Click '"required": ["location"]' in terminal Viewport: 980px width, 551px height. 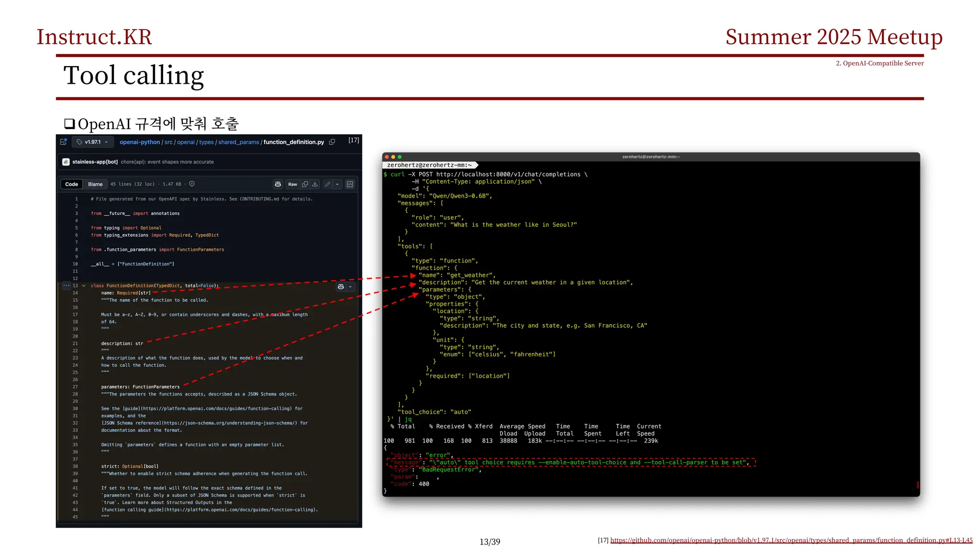coord(468,376)
